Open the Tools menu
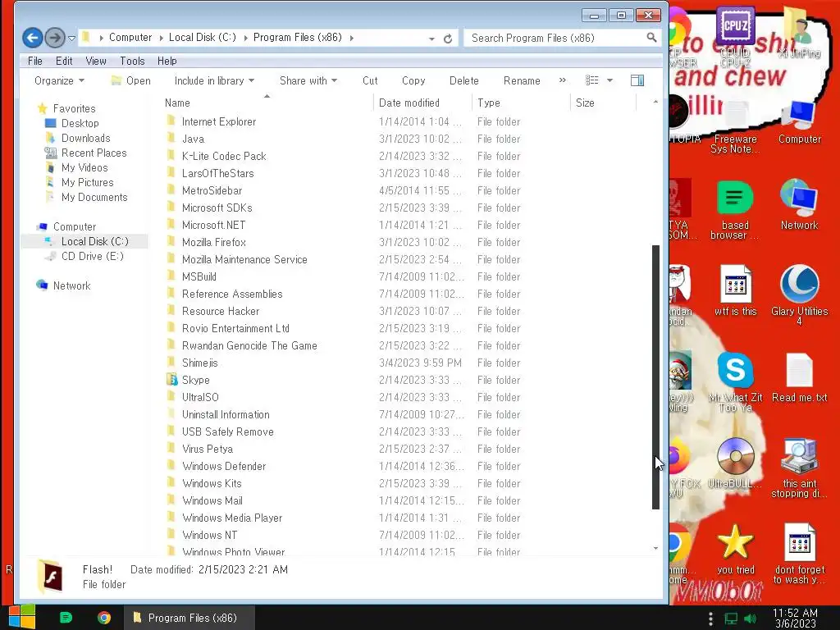Viewport: 840px width, 630px height. click(x=132, y=61)
